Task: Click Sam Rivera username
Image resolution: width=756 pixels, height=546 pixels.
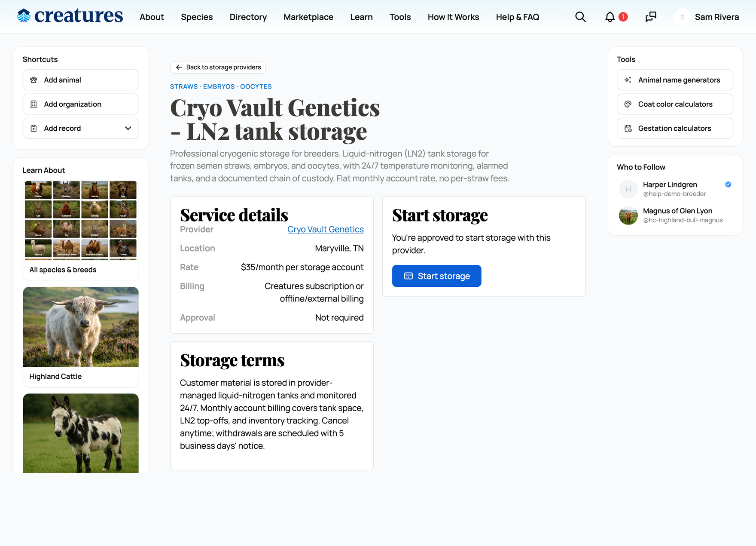Action: point(717,17)
